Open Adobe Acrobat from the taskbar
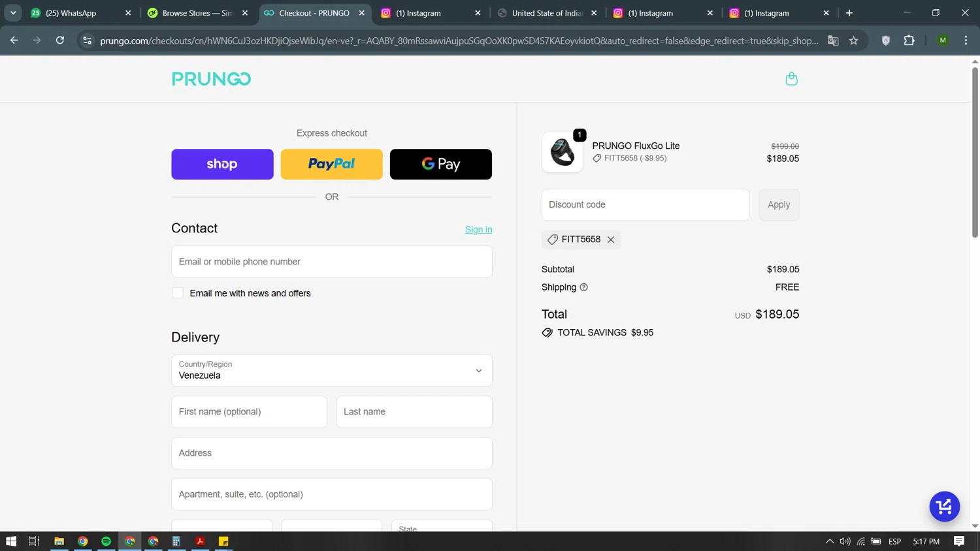Viewport: 980px width, 551px height. (x=200, y=541)
